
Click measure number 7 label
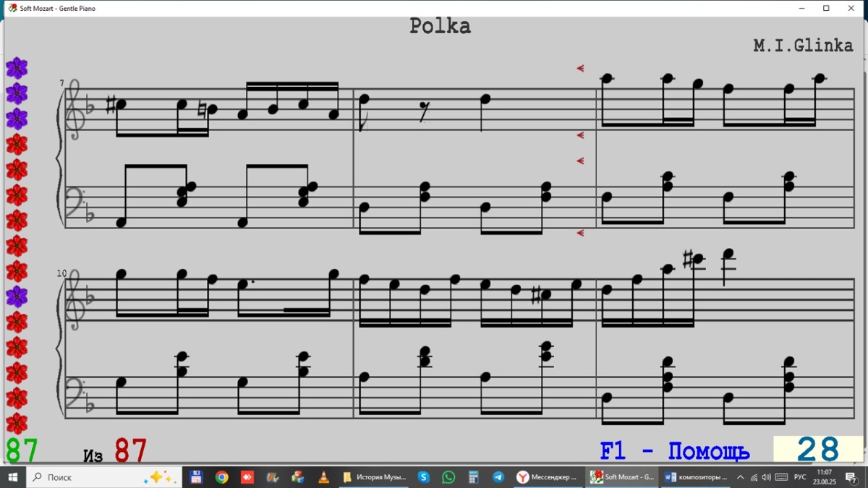click(x=62, y=84)
